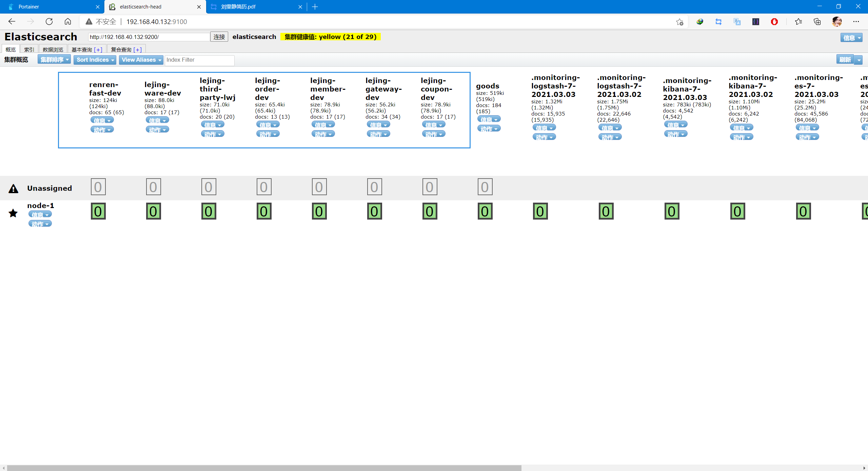The image size is (868, 471).
Task: Open a new browser tab
Action: click(315, 7)
